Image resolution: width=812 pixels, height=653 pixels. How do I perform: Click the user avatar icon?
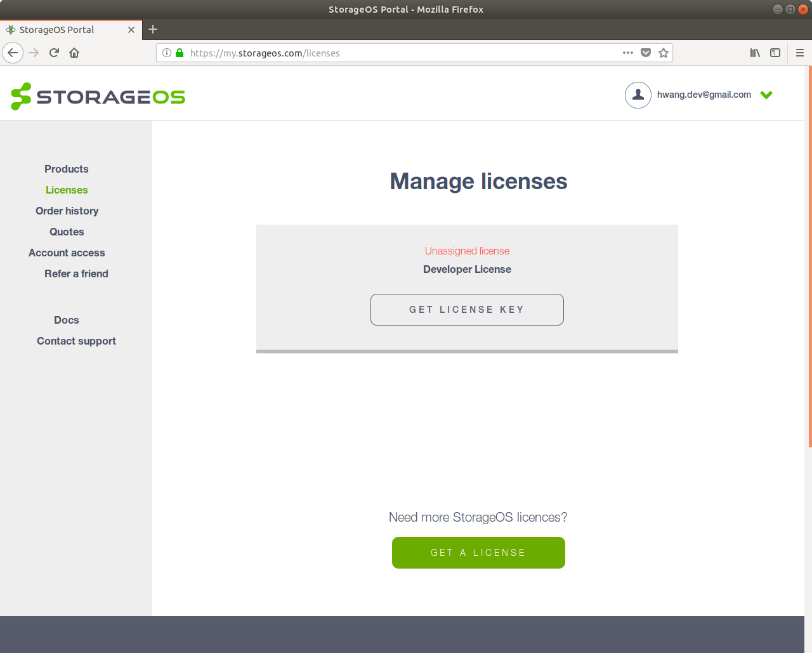(638, 95)
